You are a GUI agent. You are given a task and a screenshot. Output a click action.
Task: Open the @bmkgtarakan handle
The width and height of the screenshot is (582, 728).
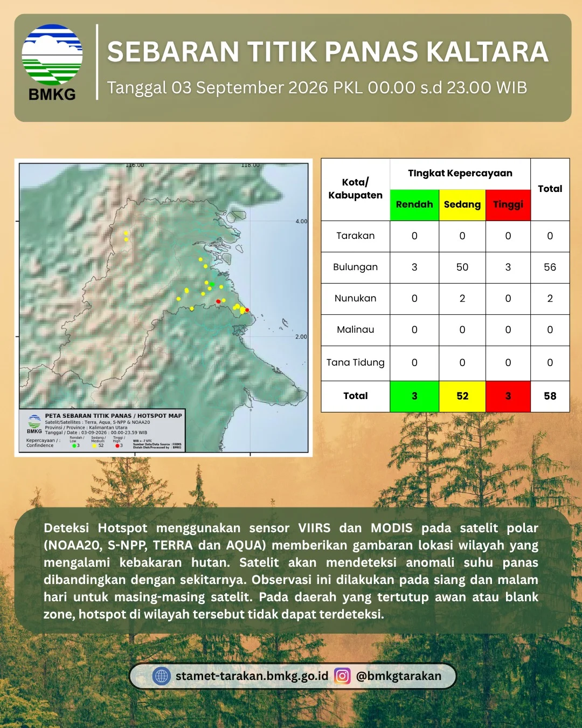click(399, 676)
